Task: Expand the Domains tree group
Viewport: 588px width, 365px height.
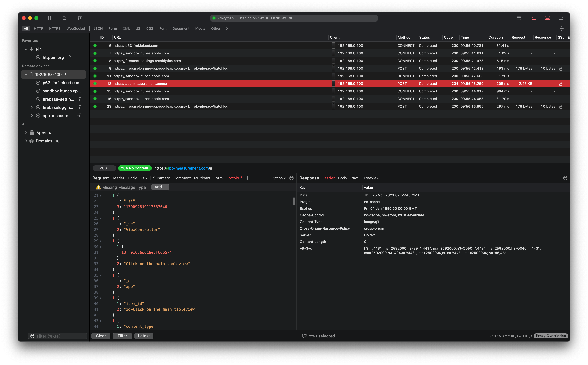Action: point(26,141)
